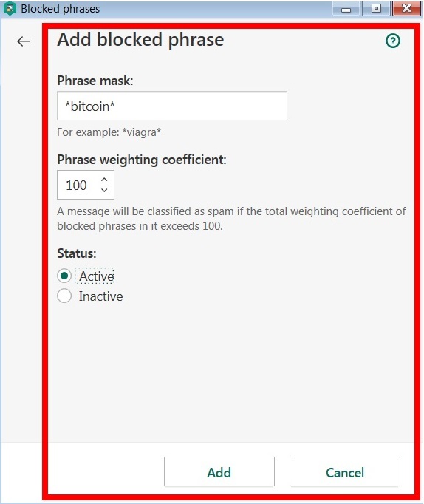Click the Inactive label text
Screen dimensions: 424x504
pyautogui.click(x=101, y=296)
